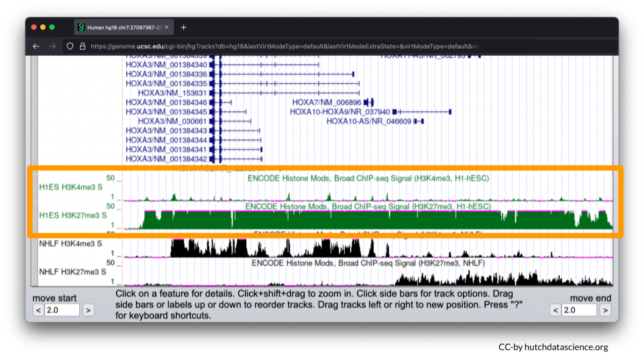
Task: Open the shield tracking protection icon
Action: coord(70,46)
